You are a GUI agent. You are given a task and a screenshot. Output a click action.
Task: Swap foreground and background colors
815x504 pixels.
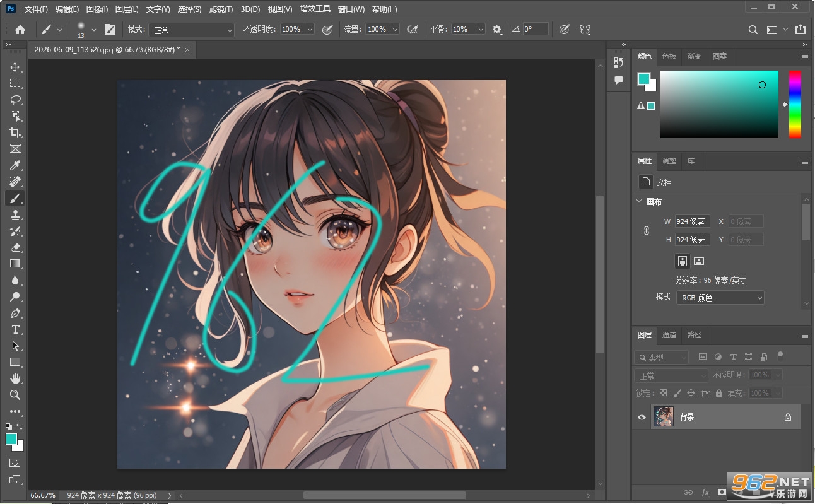click(20, 427)
